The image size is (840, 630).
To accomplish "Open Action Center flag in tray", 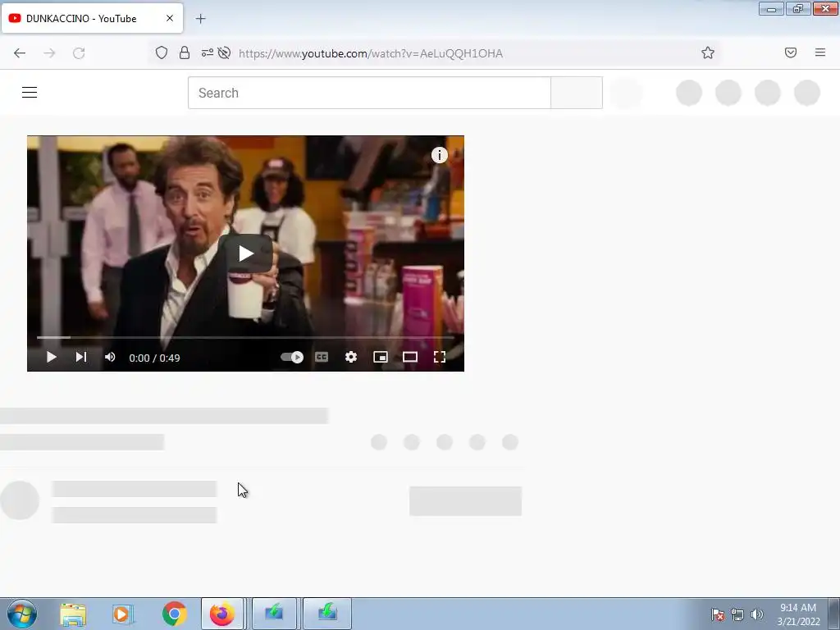I will tap(718, 614).
